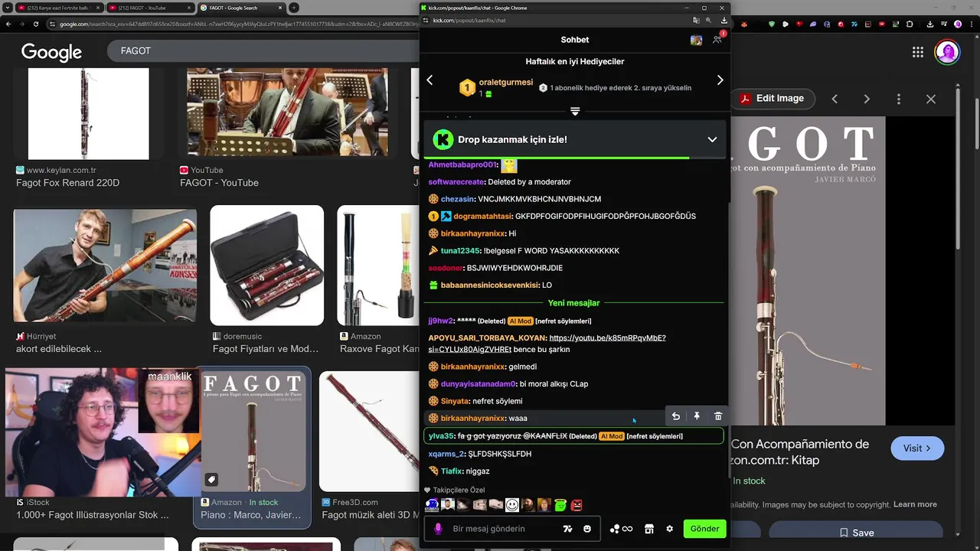
Task: Go back in the main Chrome window
Action: point(8,24)
